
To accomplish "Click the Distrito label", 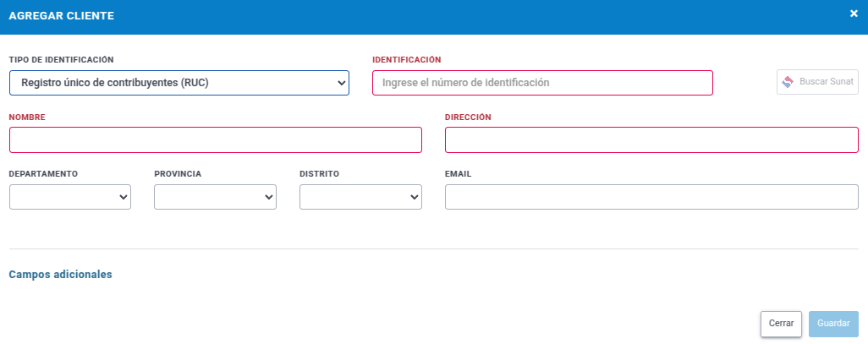I will pos(320,174).
